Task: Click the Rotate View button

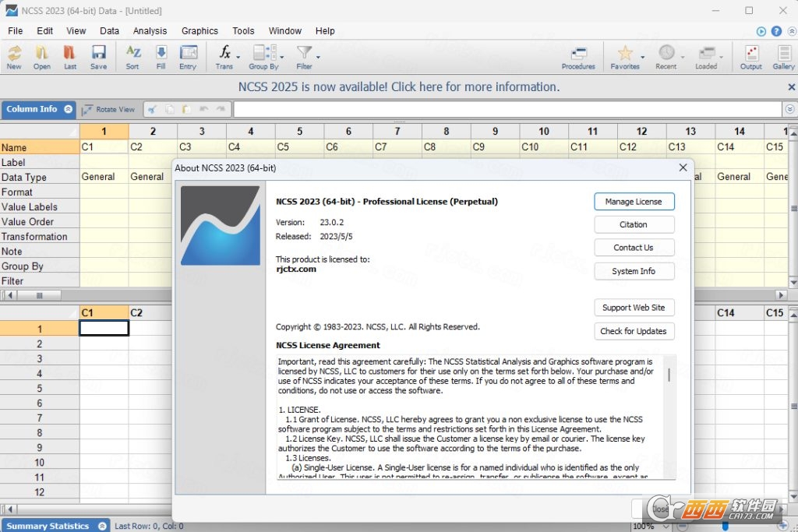Action: click(109, 109)
